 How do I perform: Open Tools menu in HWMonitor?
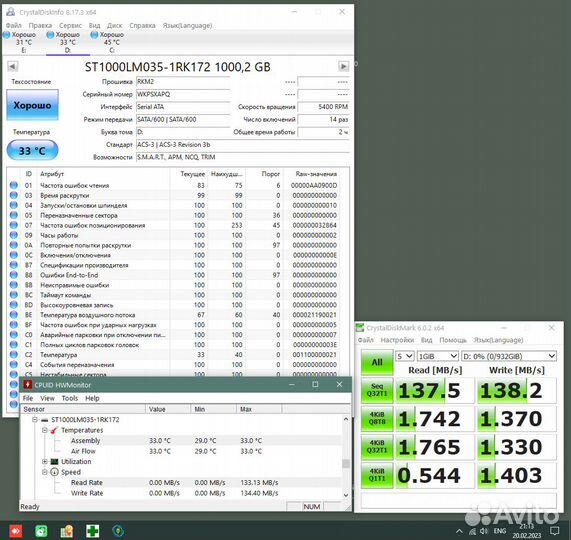[x=70, y=398]
